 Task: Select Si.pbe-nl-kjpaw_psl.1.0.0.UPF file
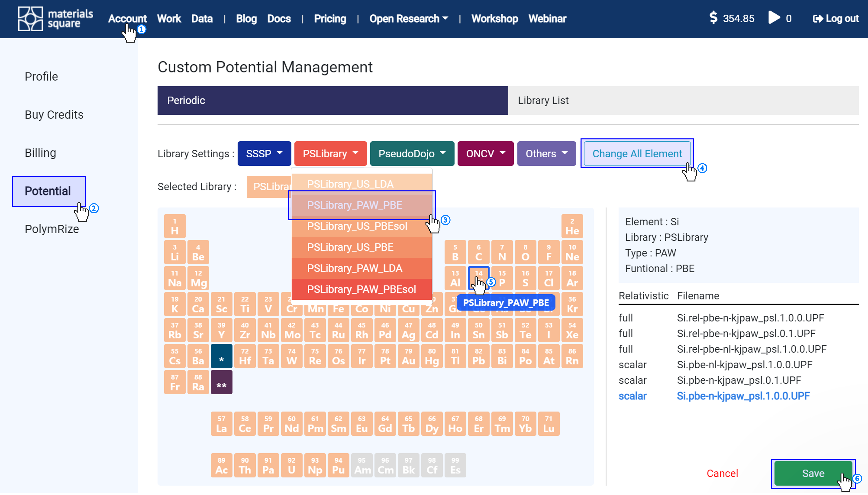(744, 365)
